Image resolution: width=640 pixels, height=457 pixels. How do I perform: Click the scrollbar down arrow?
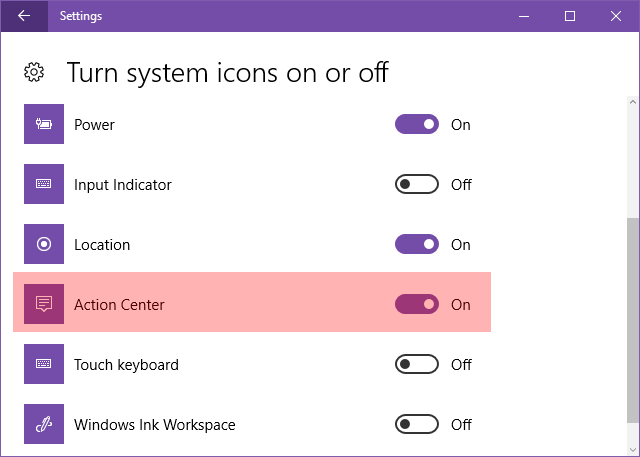click(x=633, y=450)
